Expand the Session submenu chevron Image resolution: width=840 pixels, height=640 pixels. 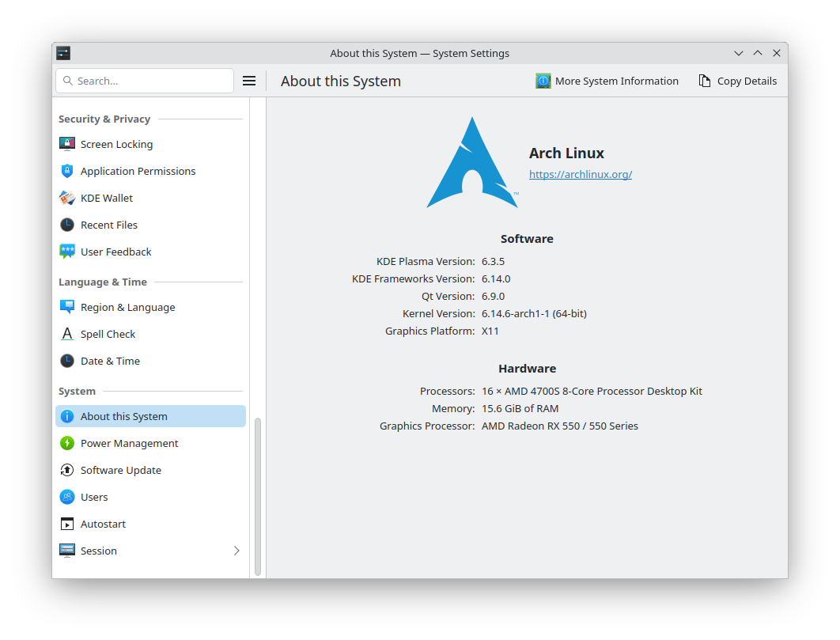(236, 551)
